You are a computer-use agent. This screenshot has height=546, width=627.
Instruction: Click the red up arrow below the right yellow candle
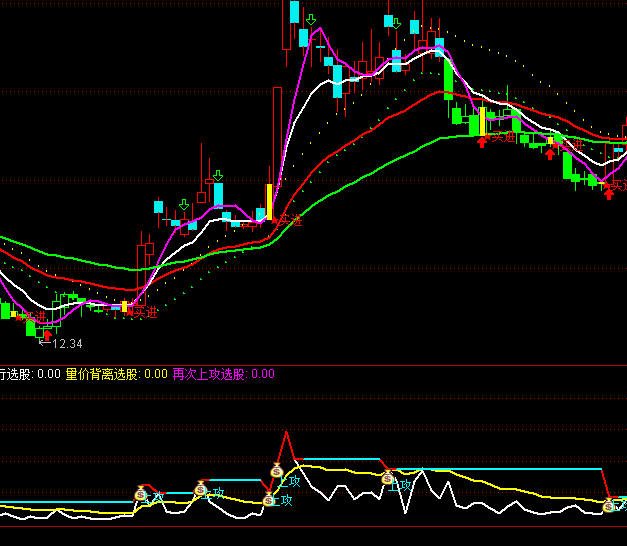tap(482, 141)
